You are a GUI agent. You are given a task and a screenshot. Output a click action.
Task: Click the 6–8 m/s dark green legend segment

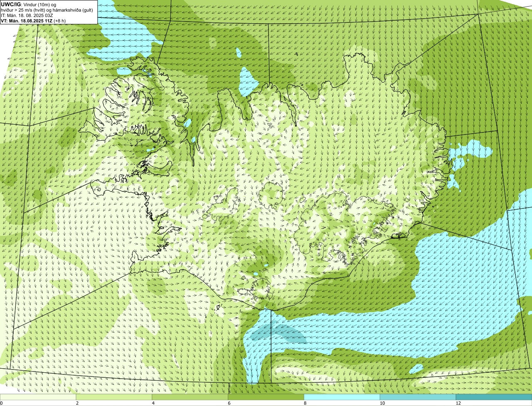[266, 397]
